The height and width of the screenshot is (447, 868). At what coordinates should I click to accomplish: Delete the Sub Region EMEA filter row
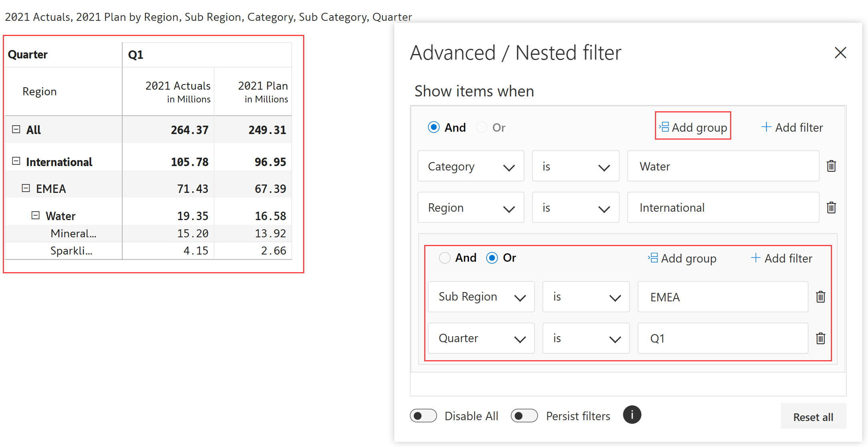point(820,297)
